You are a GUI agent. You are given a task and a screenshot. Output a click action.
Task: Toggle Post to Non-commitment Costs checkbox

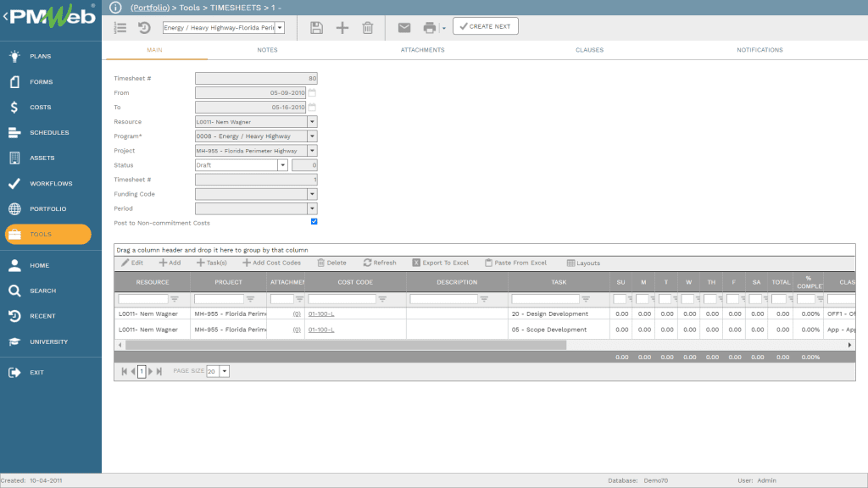click(314, 221)
